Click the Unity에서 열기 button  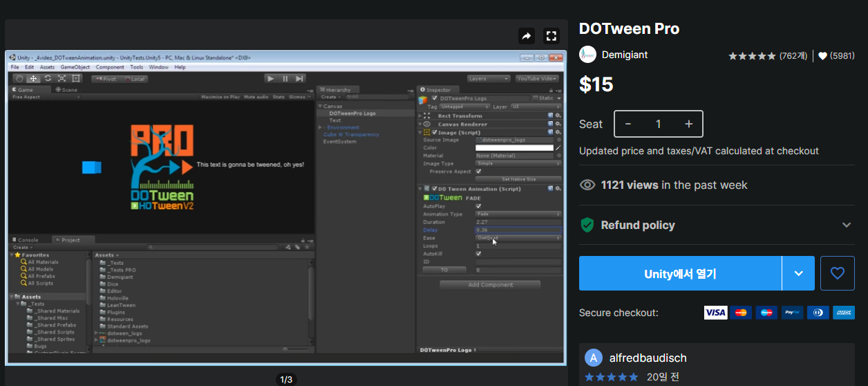tap(680, 273)
